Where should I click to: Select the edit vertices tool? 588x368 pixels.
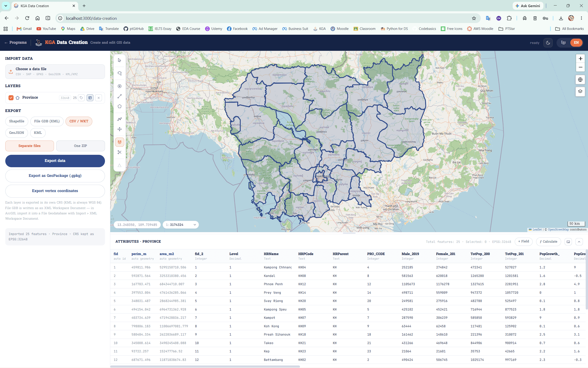coord(119,119)
